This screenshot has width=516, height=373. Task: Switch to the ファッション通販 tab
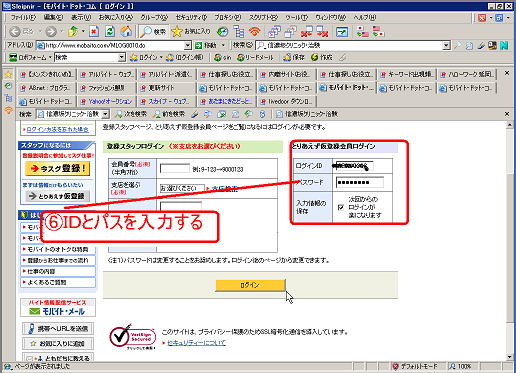click(x=106, y=88)
